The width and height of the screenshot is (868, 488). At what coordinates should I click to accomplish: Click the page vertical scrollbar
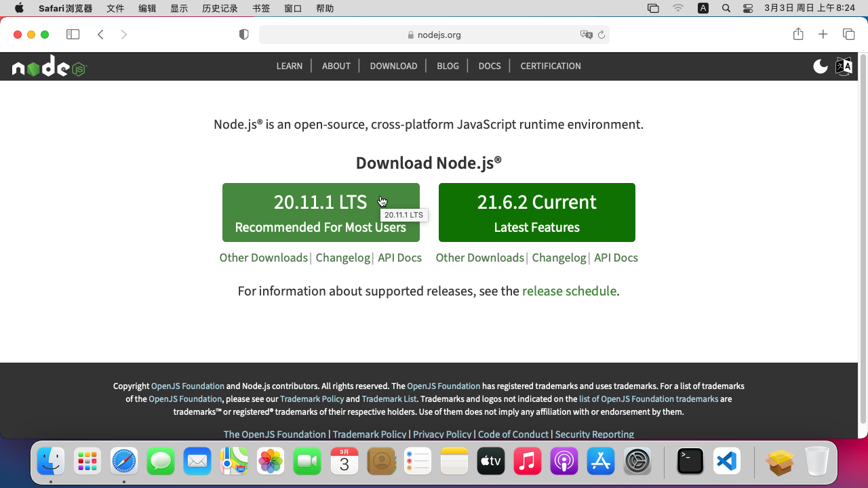pos(863,237)
